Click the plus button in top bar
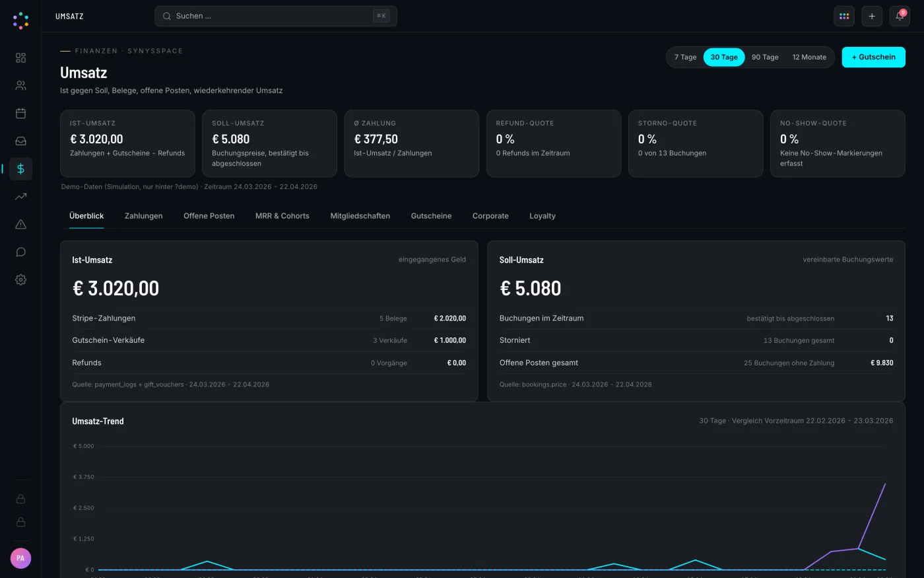This screenshot has height=578, width=924. (x=872, y=17)
